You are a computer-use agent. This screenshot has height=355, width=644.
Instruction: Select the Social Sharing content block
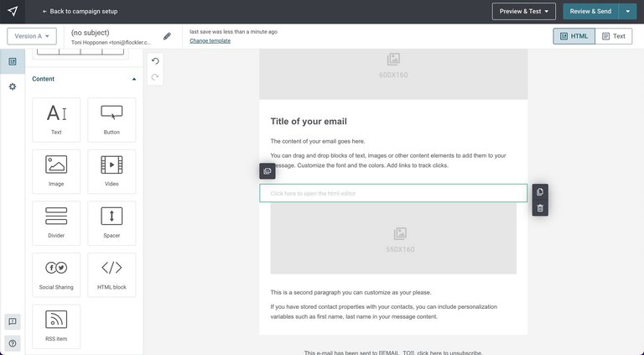tap(56, 275)
